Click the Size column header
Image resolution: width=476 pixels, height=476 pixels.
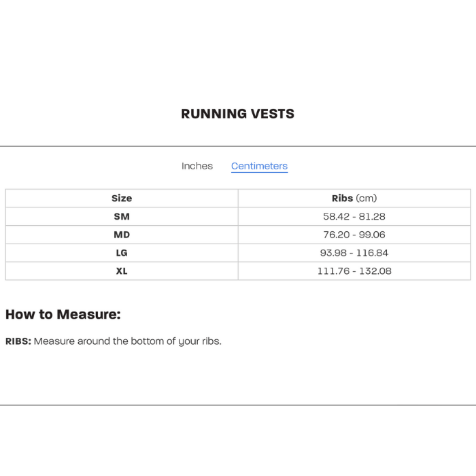pyautogui.click(x=122, y=199)
